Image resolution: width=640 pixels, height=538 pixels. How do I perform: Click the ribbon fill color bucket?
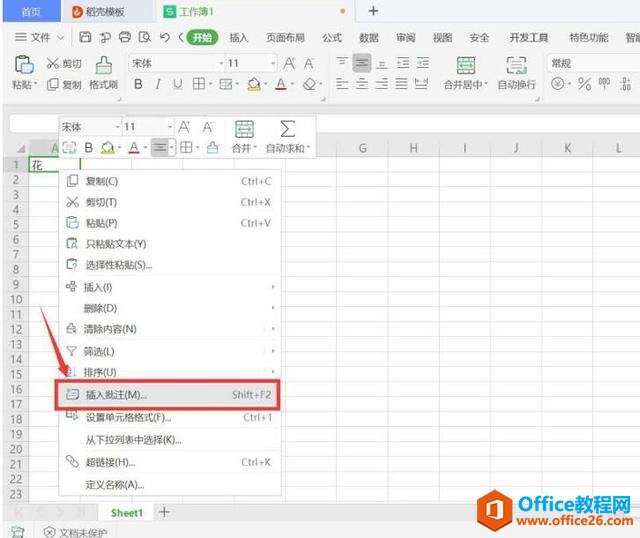[x=254, y=84]
